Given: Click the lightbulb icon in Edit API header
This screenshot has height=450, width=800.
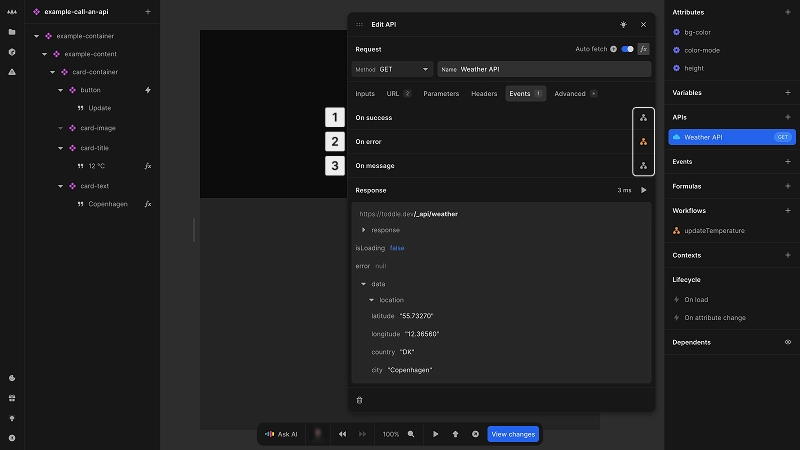Looking at the screenshot, I should (x=623, y=24).
